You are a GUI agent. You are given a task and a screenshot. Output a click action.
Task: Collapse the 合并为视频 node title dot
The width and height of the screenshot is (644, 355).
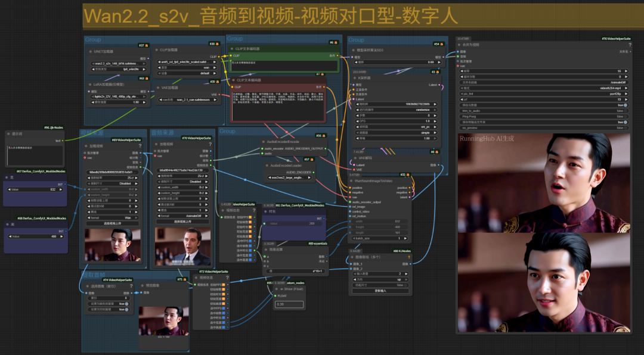click(459, 45)
